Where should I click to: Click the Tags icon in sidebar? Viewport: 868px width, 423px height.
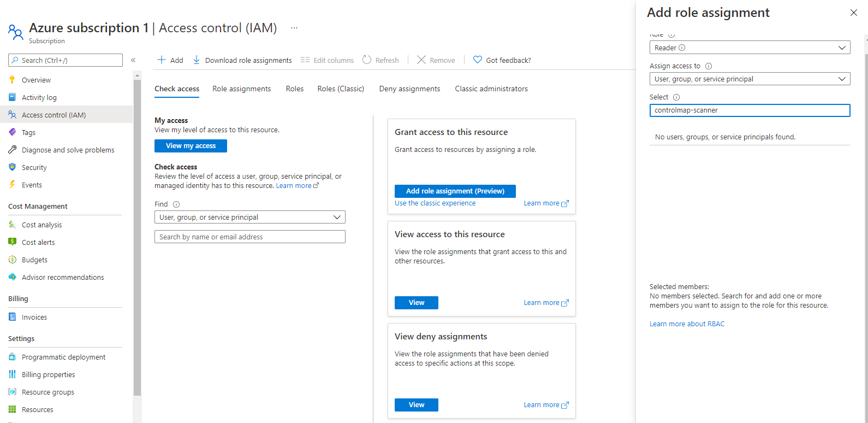[x=12, y=132]
